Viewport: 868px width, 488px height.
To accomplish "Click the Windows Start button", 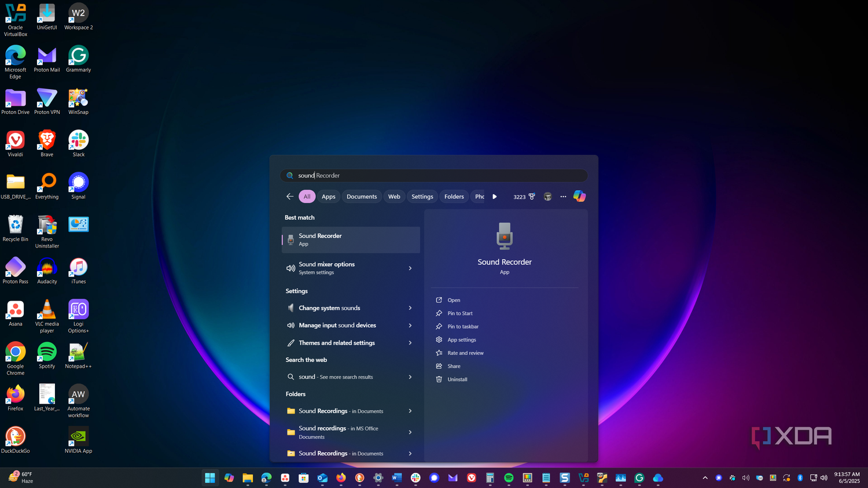I will [x=210, y=478].
